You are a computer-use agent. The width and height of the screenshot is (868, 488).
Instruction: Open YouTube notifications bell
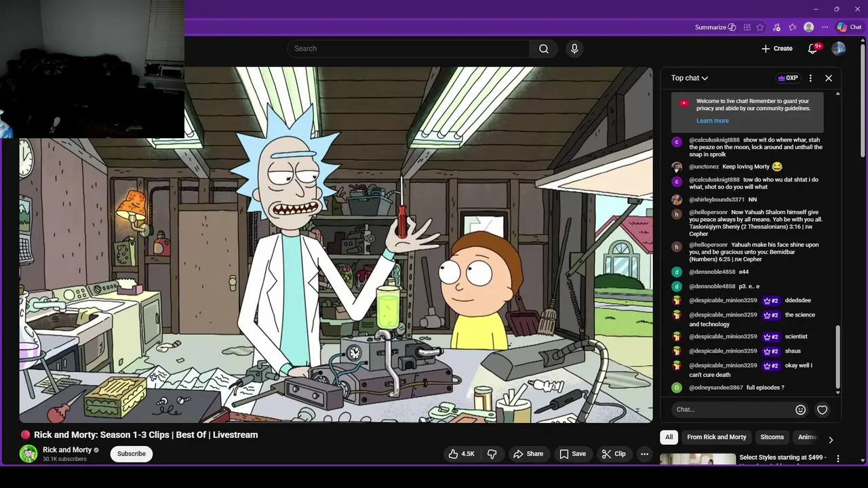813,49
